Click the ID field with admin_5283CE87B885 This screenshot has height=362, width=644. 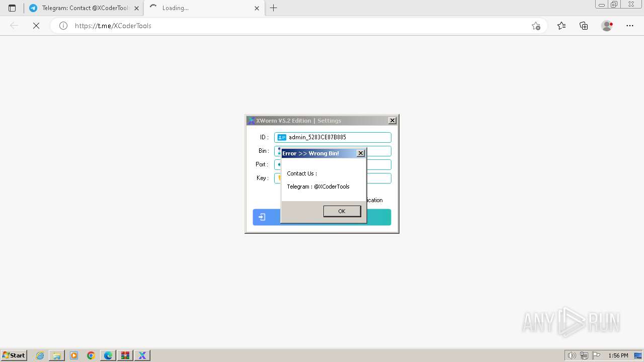click(333, 137)
